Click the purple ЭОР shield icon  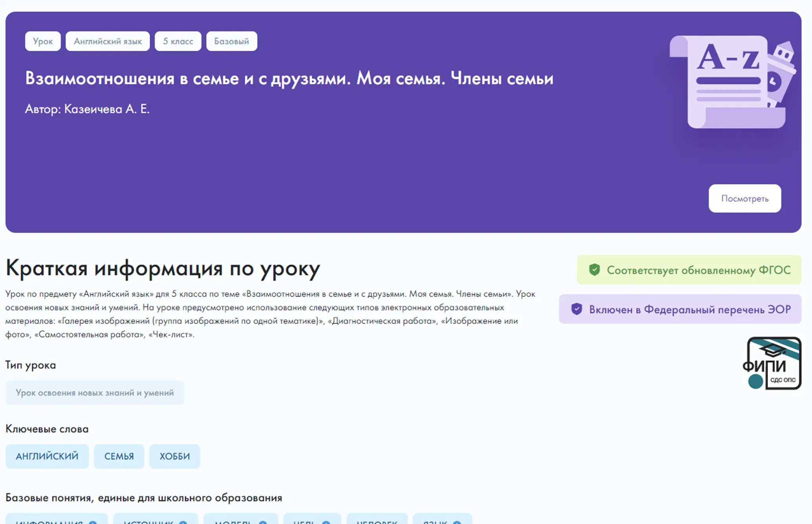(577, 309)
